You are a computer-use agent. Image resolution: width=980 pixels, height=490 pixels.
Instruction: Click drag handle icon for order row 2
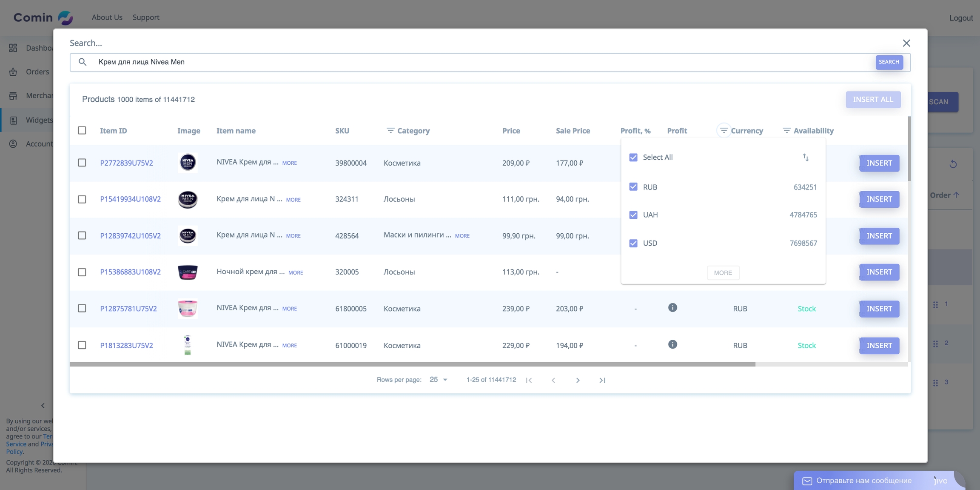935,344
